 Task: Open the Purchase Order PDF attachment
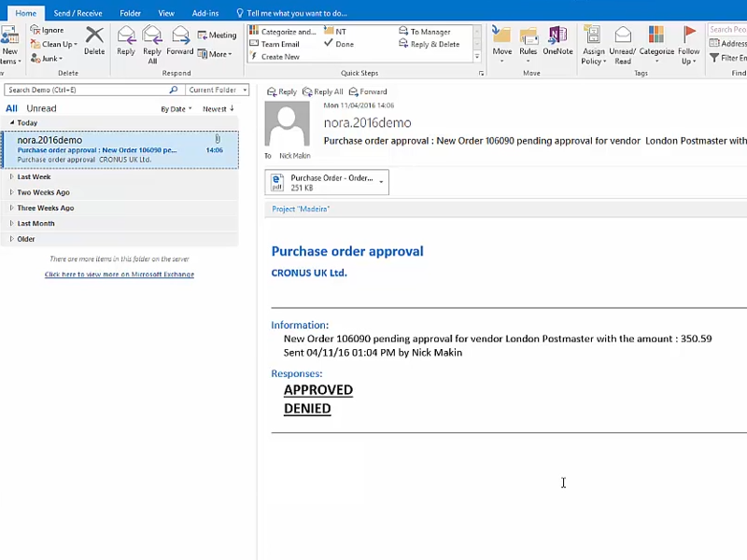pyautogui.click(x=321, y=182)
